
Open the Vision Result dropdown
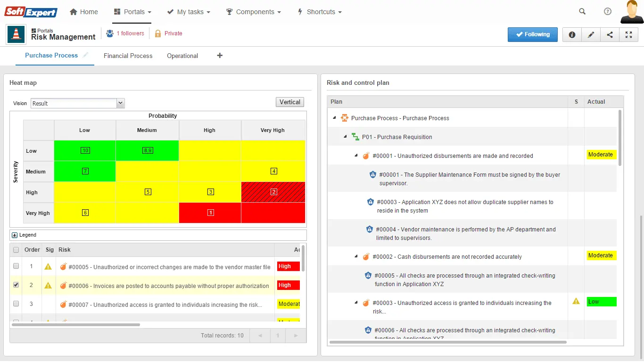click(x=77, y=103)
